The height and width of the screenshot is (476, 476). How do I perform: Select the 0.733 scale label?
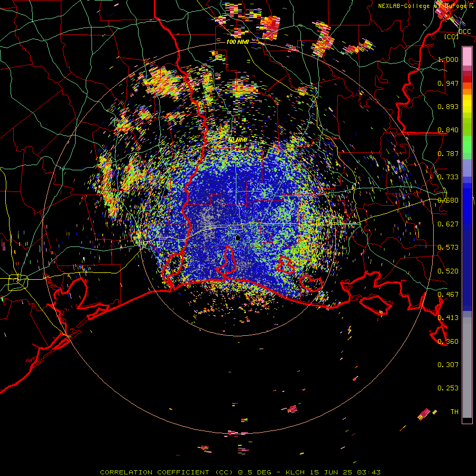(448, 177)
